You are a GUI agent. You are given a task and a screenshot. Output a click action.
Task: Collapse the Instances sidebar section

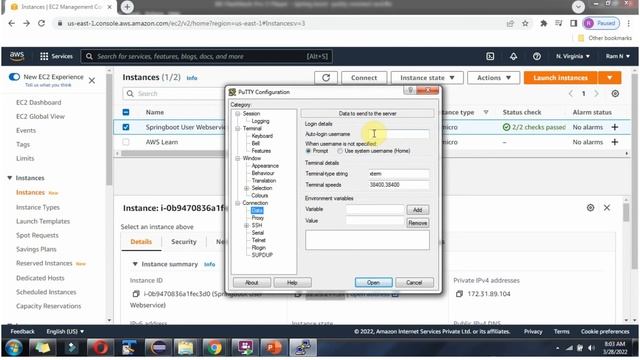(10, 178)
